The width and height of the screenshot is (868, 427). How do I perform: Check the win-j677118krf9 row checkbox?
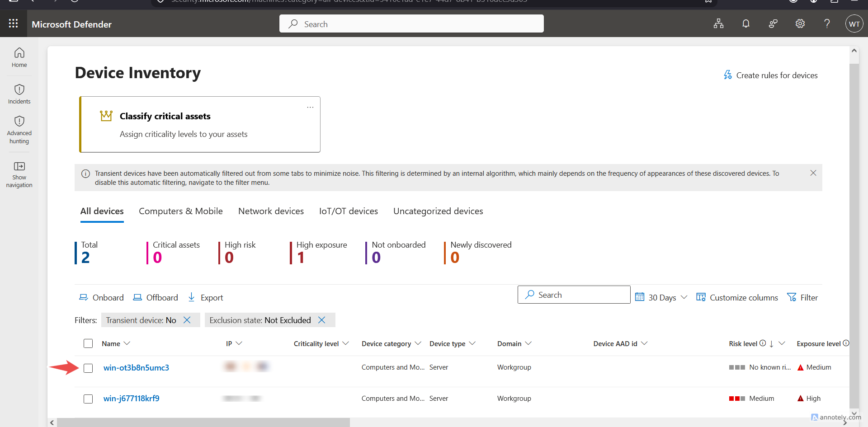click(88, 399)
